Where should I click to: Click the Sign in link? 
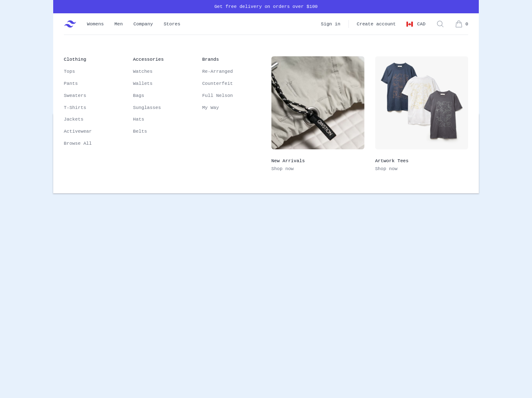330,24
